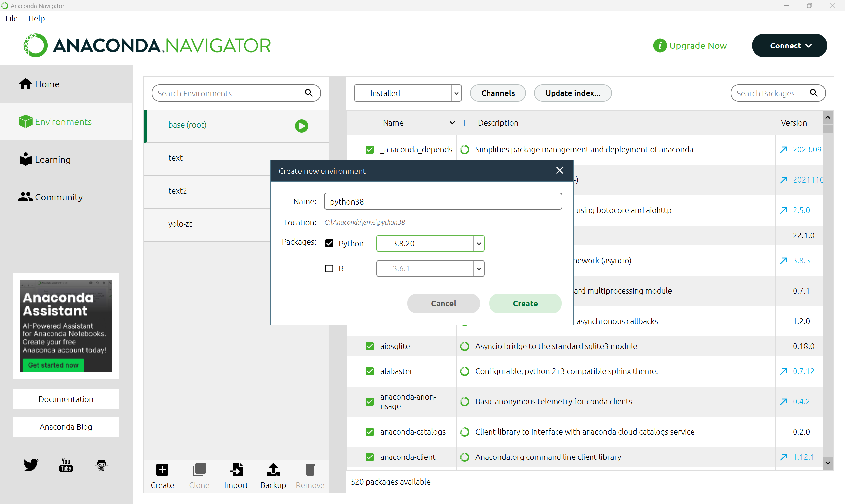This screenshot has width=845, height=504.
Task: Click the green play button on base (root)
Action: [301, 126]
